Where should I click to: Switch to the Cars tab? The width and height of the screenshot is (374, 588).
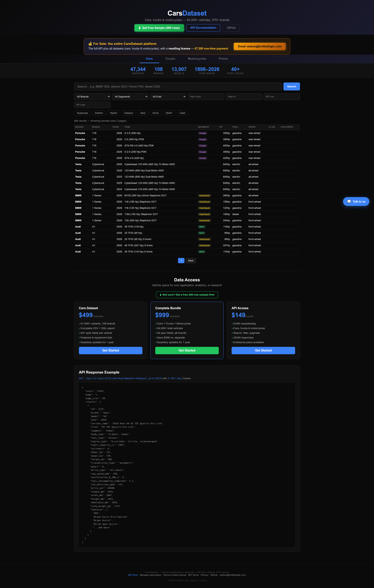coord(149,59)
